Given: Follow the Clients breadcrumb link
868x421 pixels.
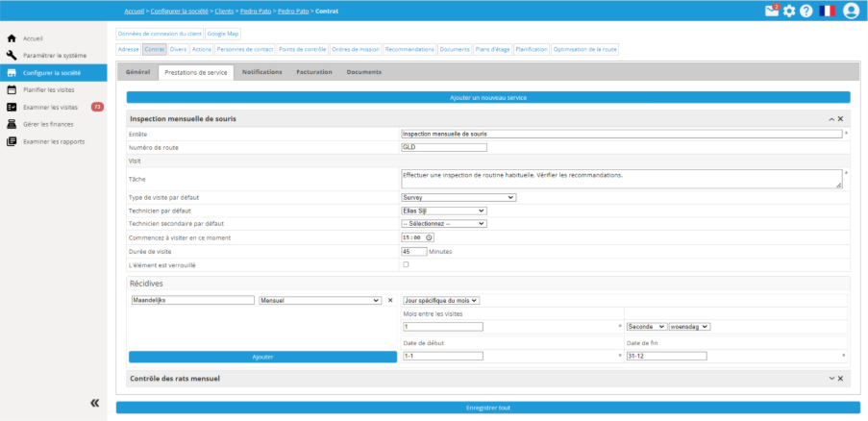Looking at the screenshot, I should coord(224,12).
